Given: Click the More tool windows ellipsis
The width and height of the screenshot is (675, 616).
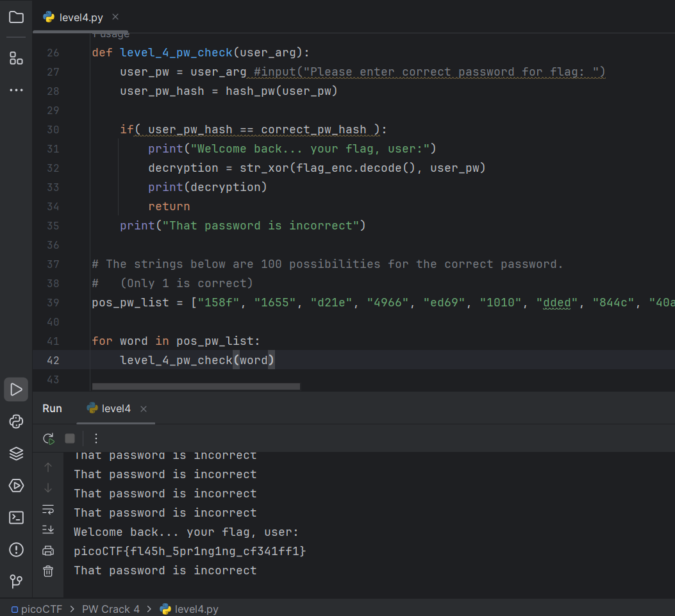Looking at the screenshot, I should click(16, 90).
